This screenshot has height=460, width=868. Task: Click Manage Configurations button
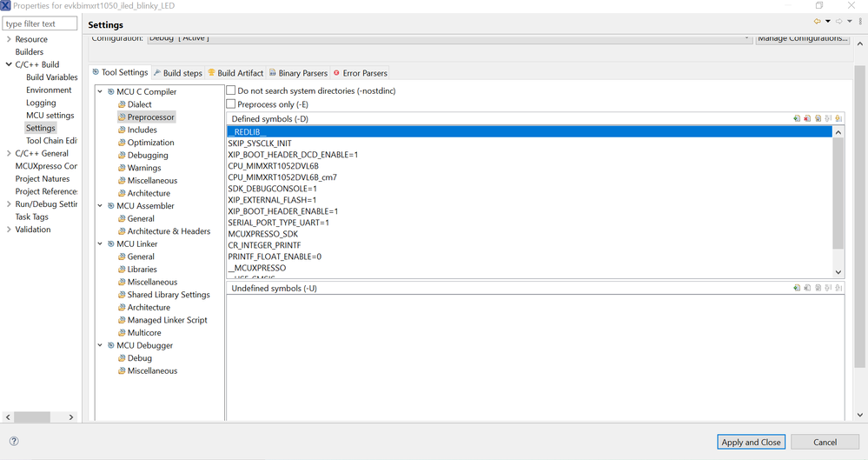point(802,38)
